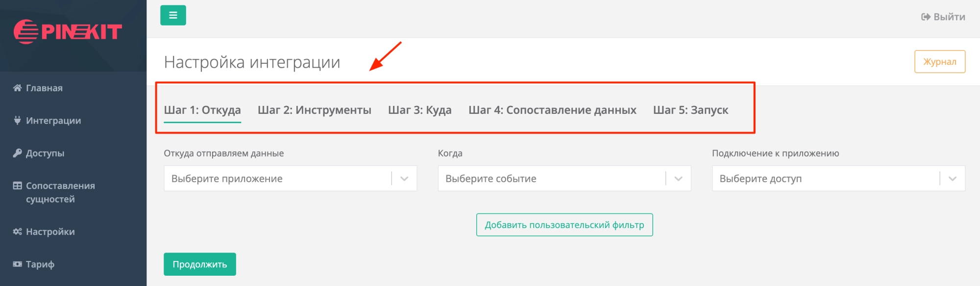Click the Журнал button
This screenshot has width=980, height=286.
tap(940, 61)
